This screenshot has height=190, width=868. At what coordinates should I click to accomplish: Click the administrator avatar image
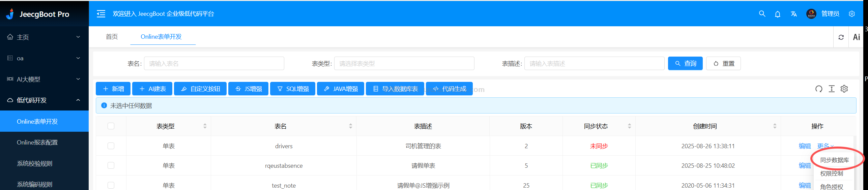click(x=811, y=14)
